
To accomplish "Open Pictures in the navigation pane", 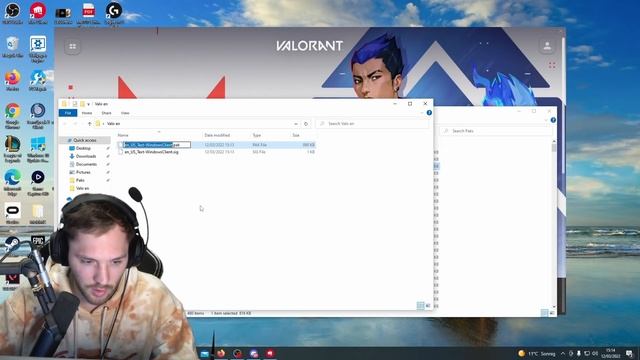I will click(83, 172).
